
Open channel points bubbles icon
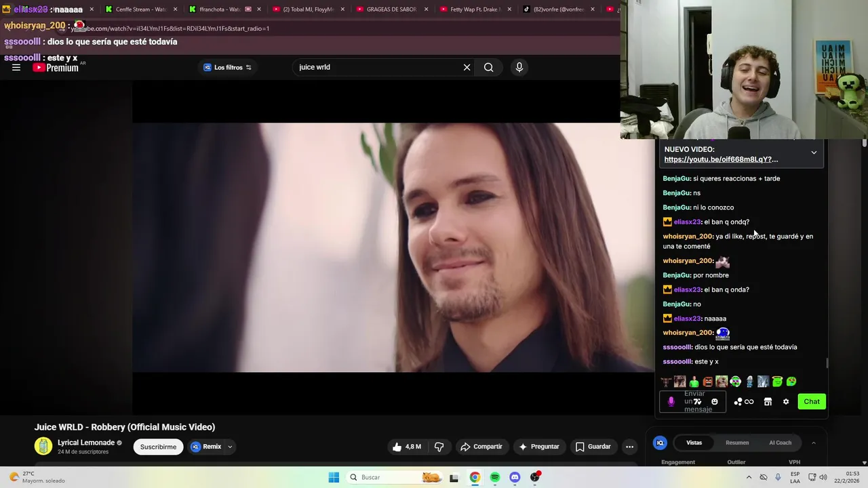click(738, 401)
